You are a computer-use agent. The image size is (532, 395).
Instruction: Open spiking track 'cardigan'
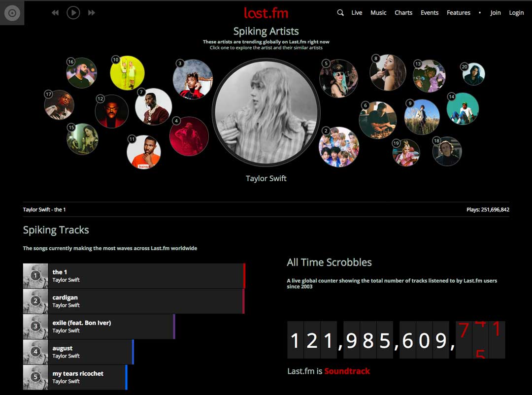[x=133, y=301]
